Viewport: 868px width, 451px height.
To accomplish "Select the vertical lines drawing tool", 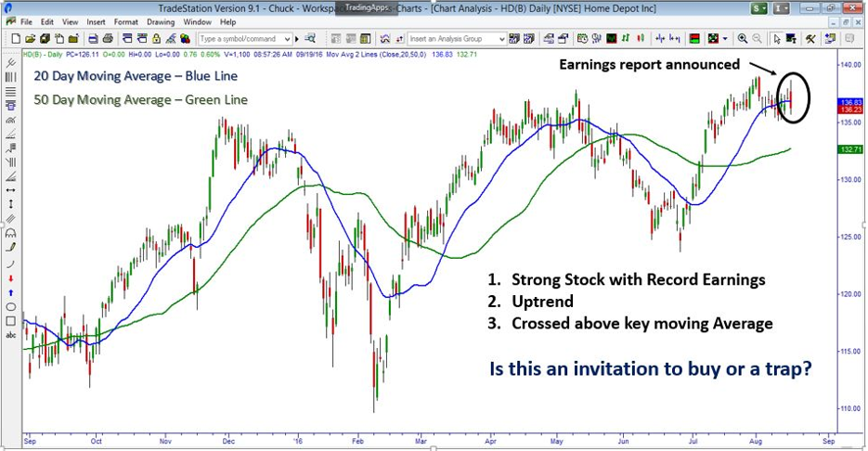I will pyautogui.click(x=10, y=77).
